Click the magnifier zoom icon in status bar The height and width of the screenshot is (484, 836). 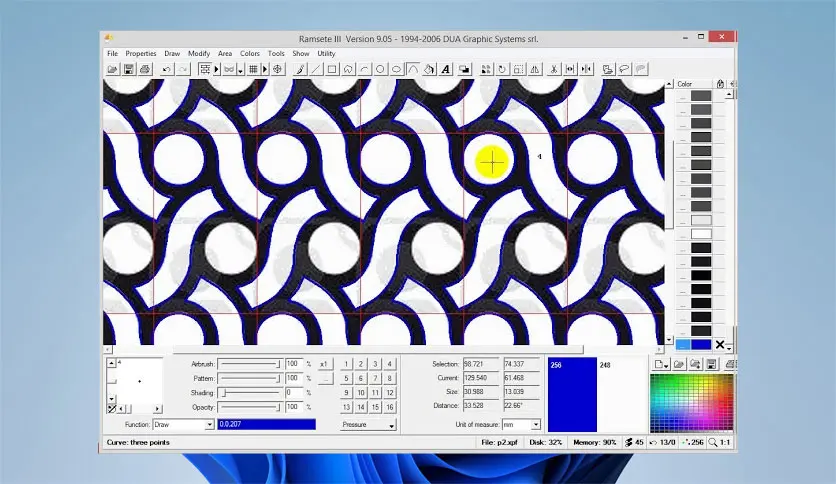coord(713,442)
